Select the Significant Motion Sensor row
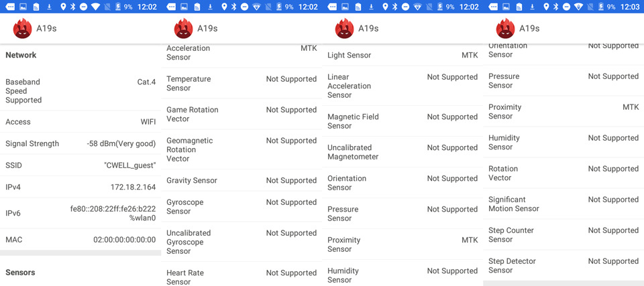 pyautogui.click(x=563, y=204)
